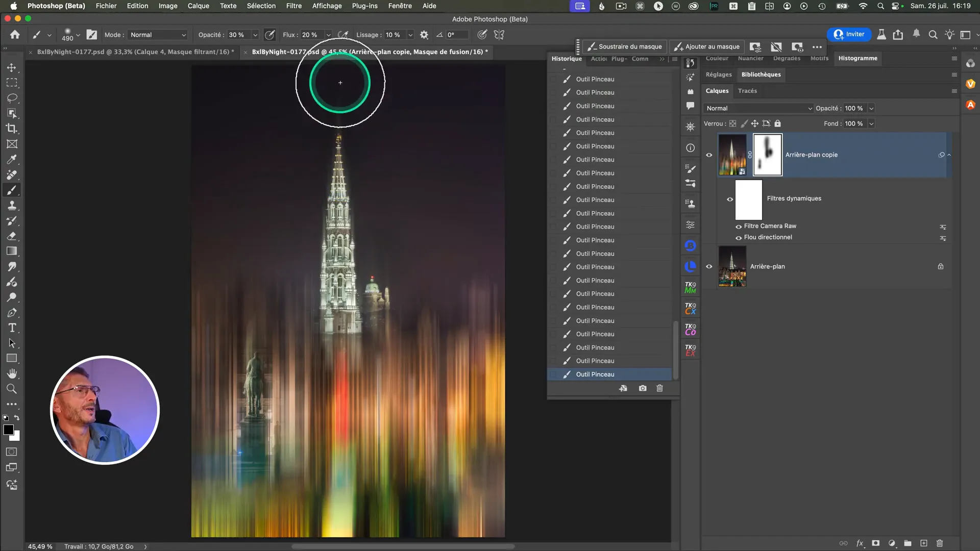Collapse Arrière-plan copie smart filters list
The image size is (980, 551).
pyautogui.click(x=949, y=155)
